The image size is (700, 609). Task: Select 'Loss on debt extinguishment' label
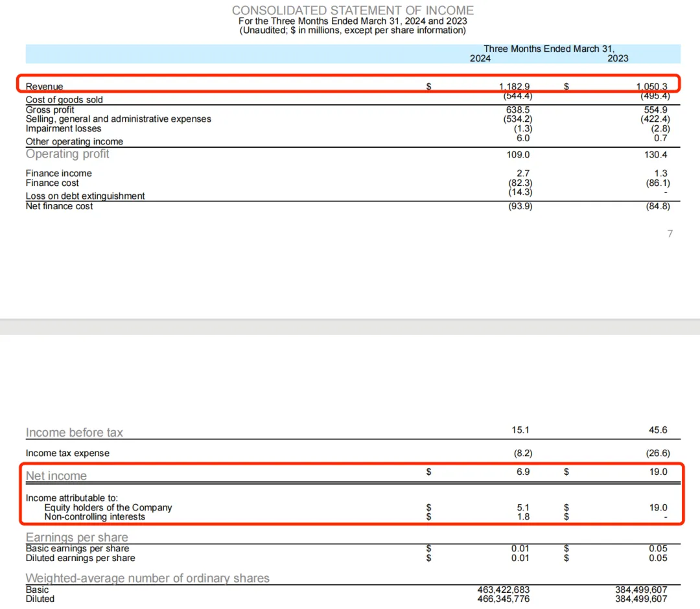coord(86,196)
